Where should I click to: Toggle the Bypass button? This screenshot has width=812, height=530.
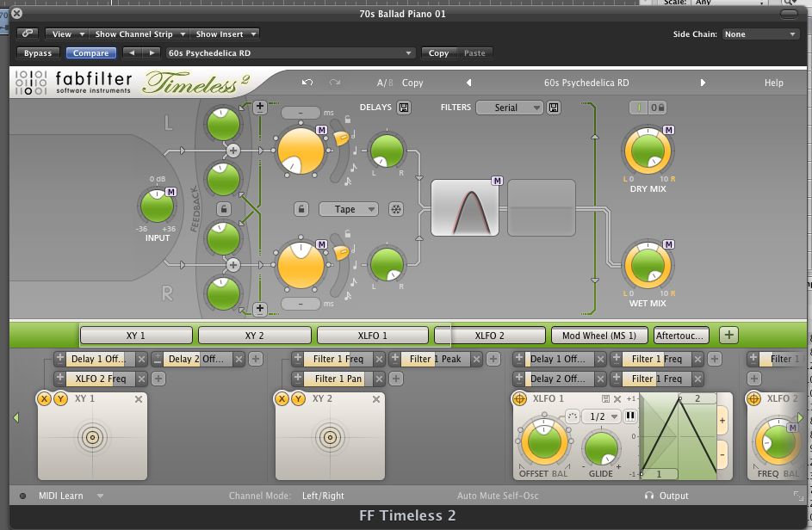click(x=38, y=52)
